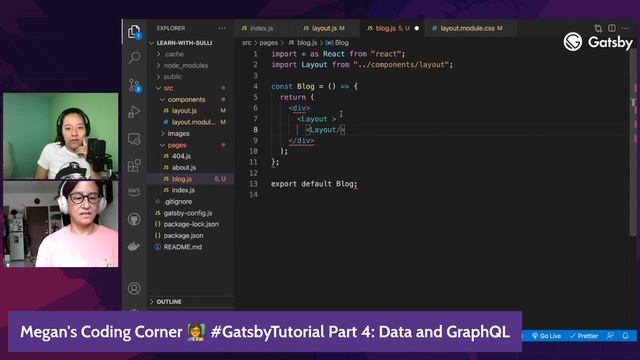The height and width of the screenshot is (360, 640).
Task: Click blog.js in the breadcrumb
Action: pos(303,43)
